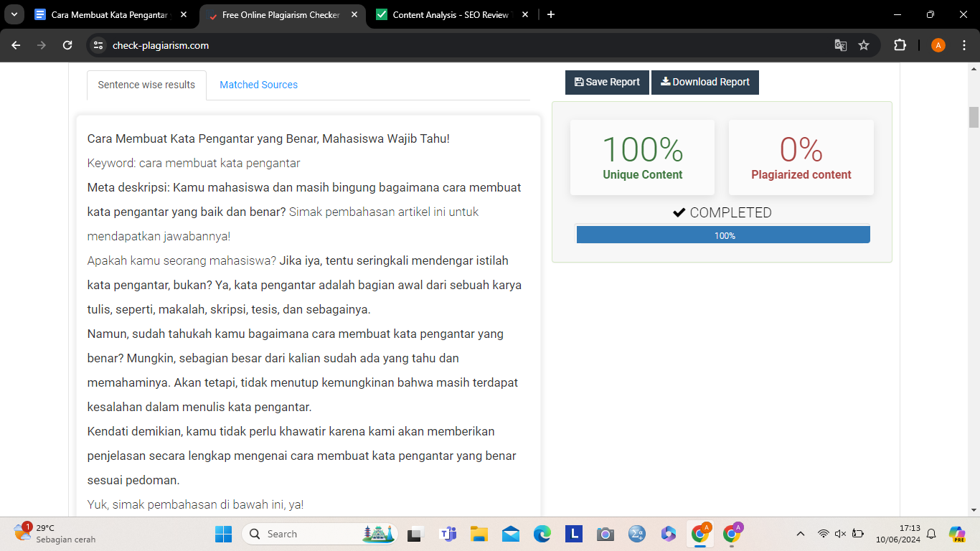This screenshot has width=980, height=551.
Task: Go back using the browser back arrow
Action: click(17, 45)
